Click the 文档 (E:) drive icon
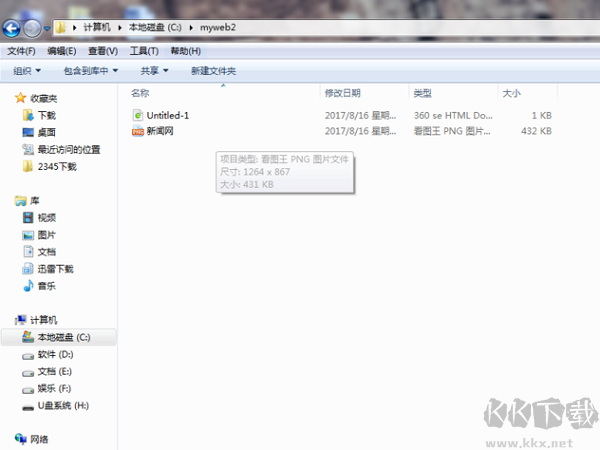The width and height of the screenshot is (600, 450). pyautogui.click(x=28, y=373)
